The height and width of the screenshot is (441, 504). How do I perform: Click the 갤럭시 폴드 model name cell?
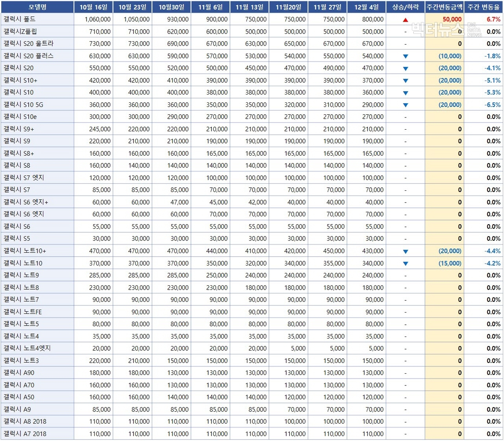[37, 19]
